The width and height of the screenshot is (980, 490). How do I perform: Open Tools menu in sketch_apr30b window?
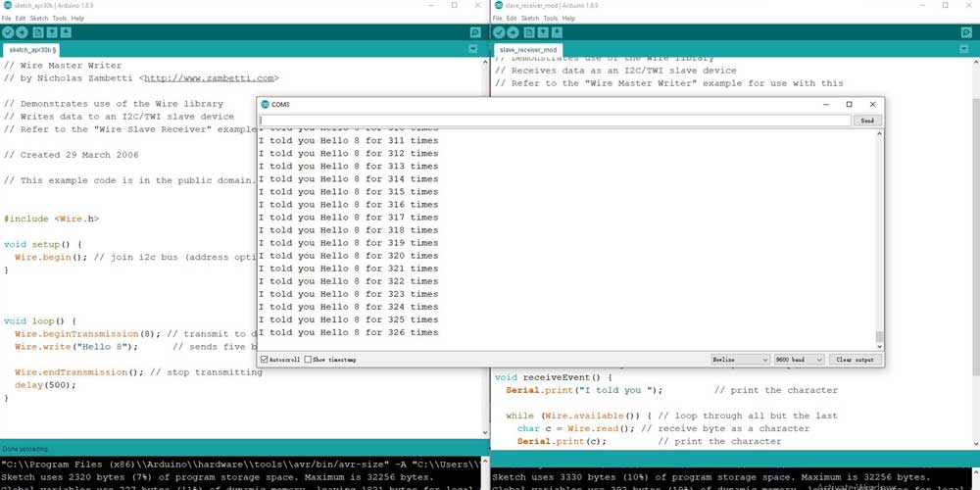[x=60, y=18]
